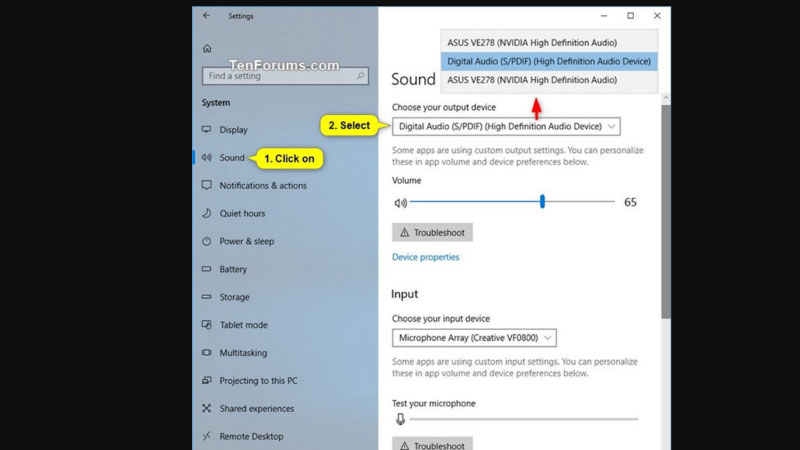Choose first ASUS VE278 option in list
The image size is (800, 450).
pos(549,43)
